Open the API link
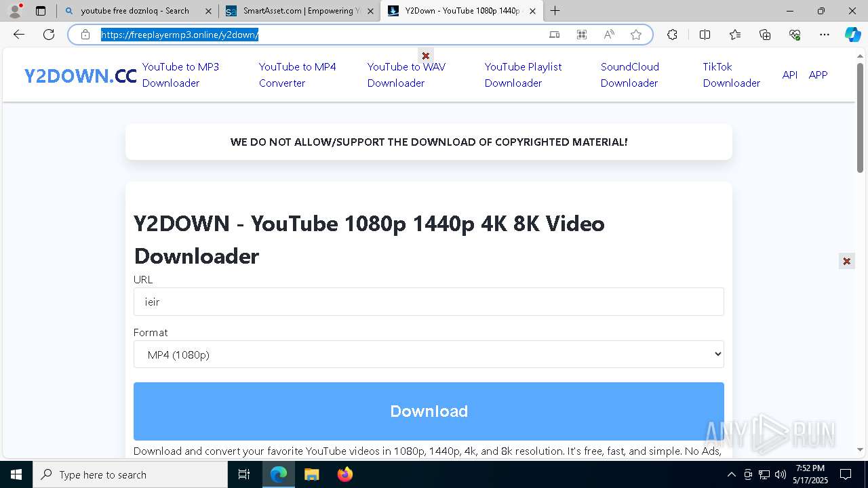Screen dimensions: 868x488 coord(789,75)
